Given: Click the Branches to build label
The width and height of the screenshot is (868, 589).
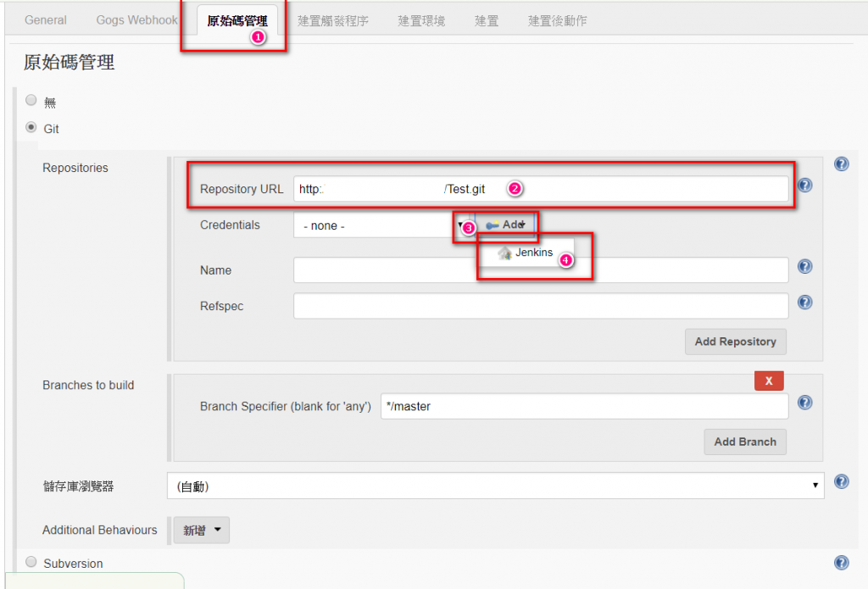Looking at the screenshot, I should [x=88, y=386].
